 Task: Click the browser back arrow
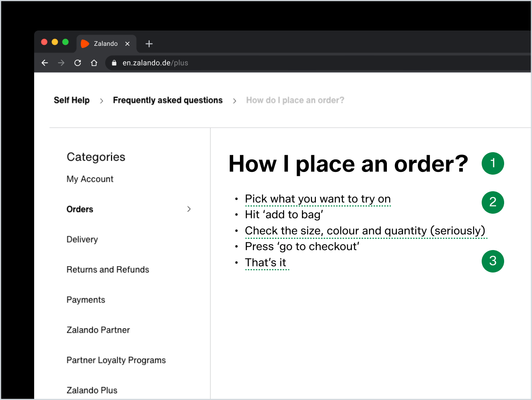click(44, 63)
